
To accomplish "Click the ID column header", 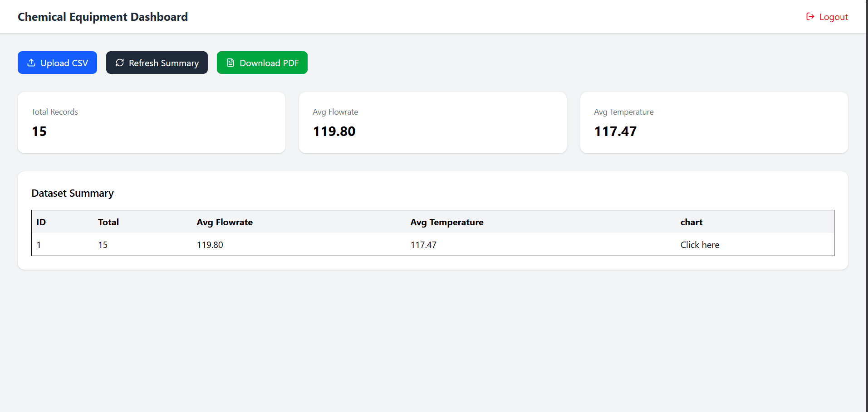I will [41, 222].
